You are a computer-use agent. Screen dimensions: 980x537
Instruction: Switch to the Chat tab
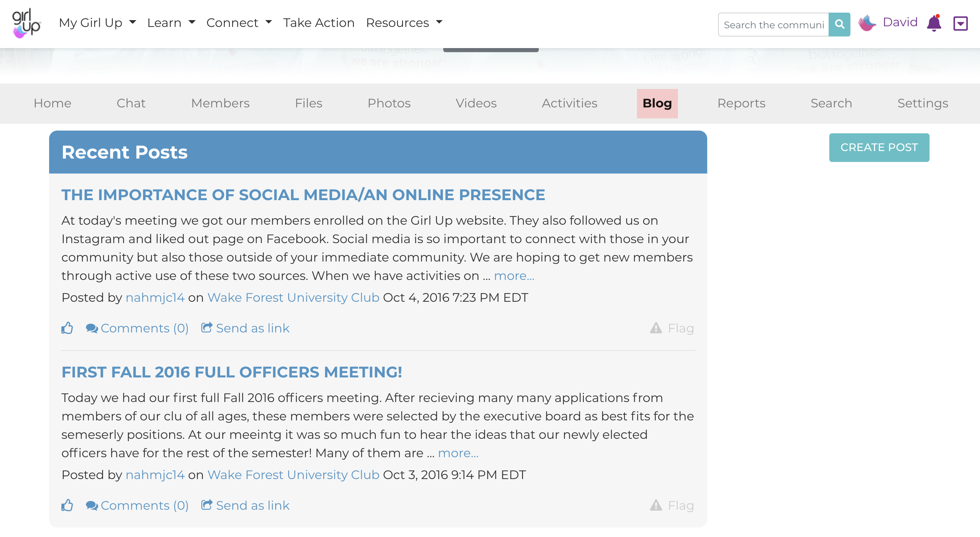(x=131, y=103)
